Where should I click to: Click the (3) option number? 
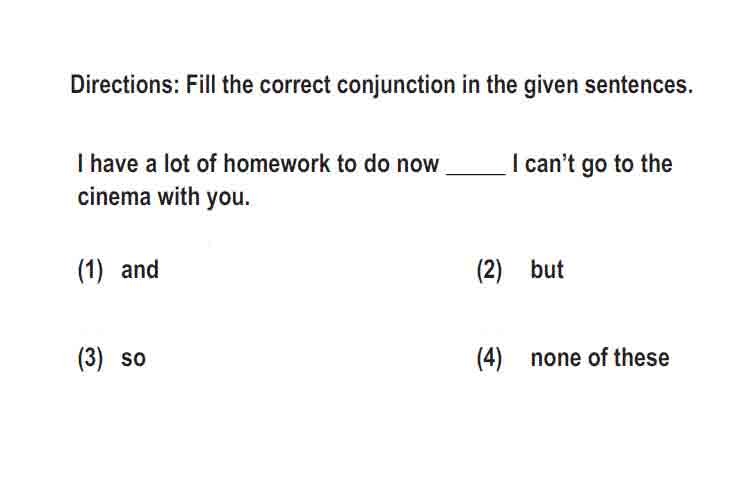[x=90, y=358]
